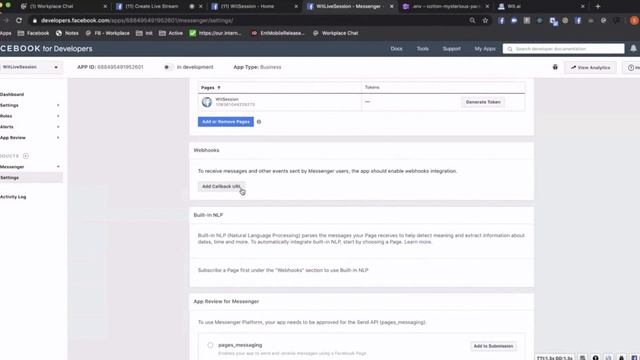This screenshot has width=640, height=360.
Task: Click the notifications bell icon
Action: 633,48
